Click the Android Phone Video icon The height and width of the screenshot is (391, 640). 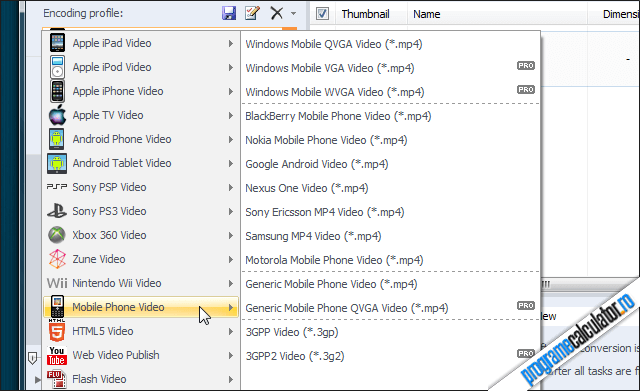[x=57, y=139]
